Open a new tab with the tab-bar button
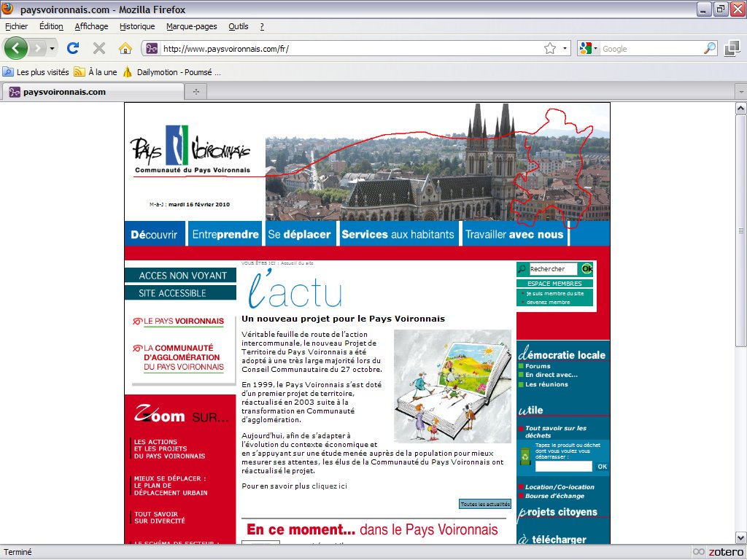This screenshot has width=747, height=560. pos(196,92)
